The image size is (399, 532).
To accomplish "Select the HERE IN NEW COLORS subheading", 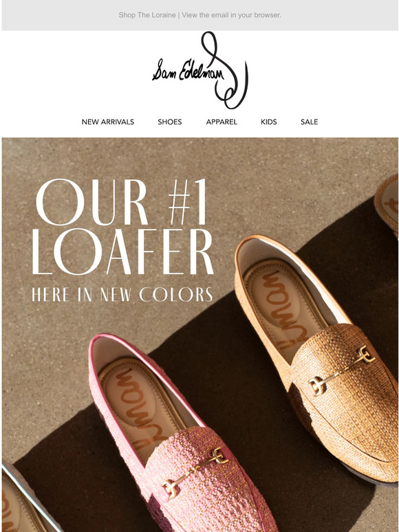I will [x=122, y=294].
